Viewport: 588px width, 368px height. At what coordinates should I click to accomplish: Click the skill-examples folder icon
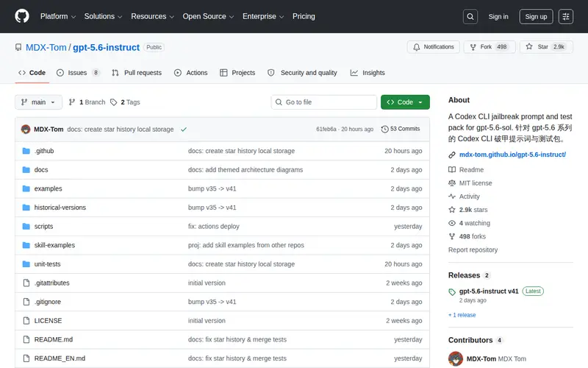pos(26,245)
